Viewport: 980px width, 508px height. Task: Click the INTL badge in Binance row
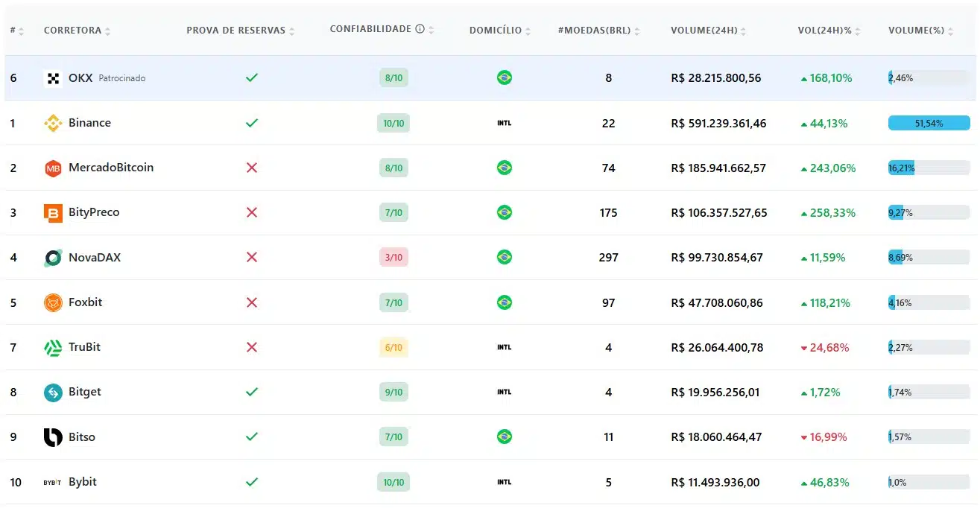tap(505, 123)
